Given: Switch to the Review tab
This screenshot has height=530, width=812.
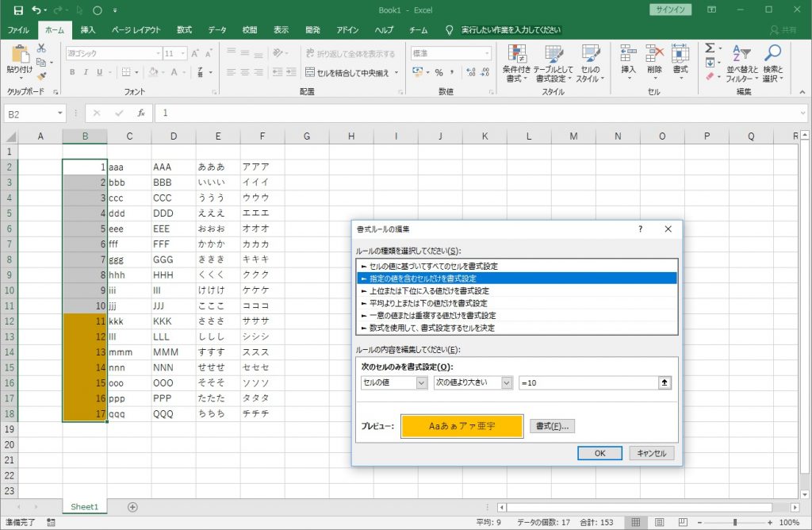Looking at the screenshot, I should pos(250,30).
